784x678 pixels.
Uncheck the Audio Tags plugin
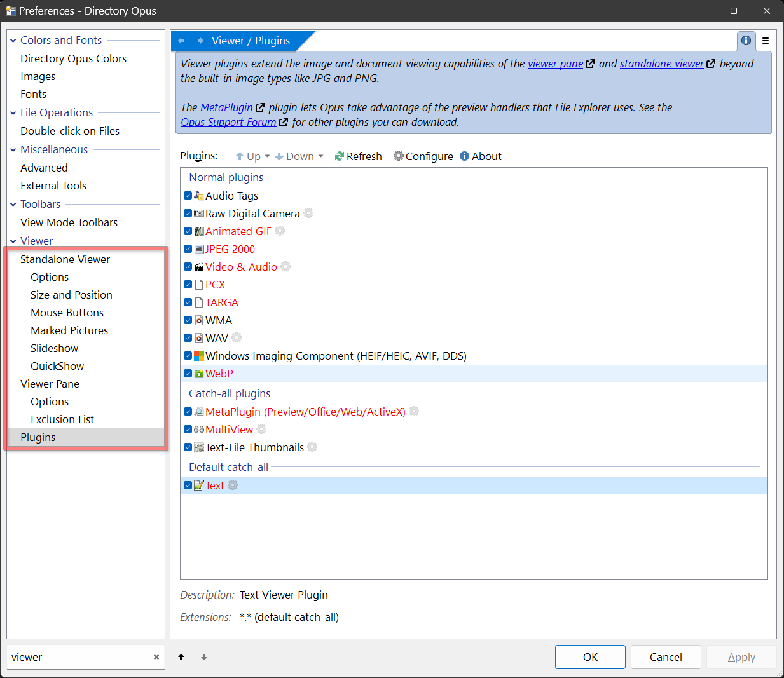pyautogui.click(x=188, y=196)
